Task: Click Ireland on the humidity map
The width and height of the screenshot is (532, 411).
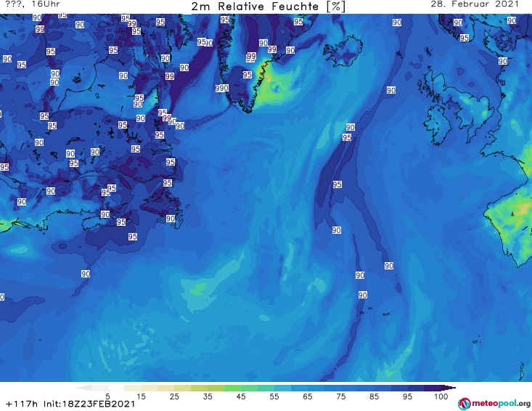Action: 438,126
